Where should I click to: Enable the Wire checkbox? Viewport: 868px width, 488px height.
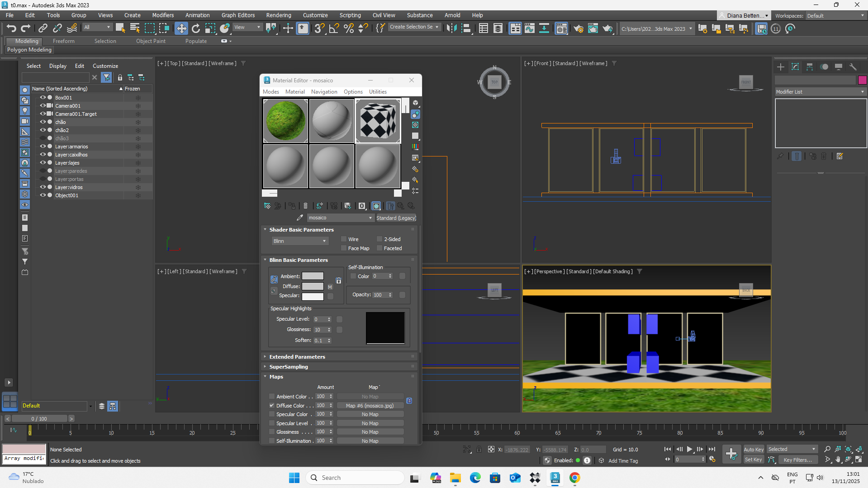(344, 239)
